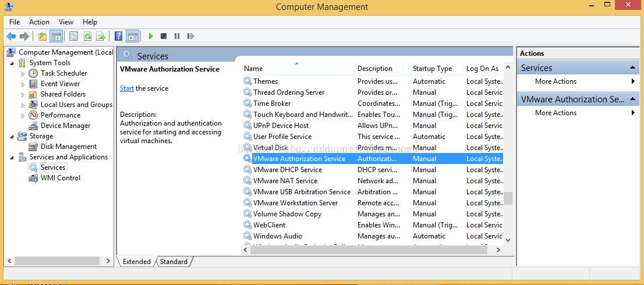The height and width of the screenshot is (285, 644).
Task: Click the Back arrow toolbar button
Action: pyautogui.click(x=11, y=37)
